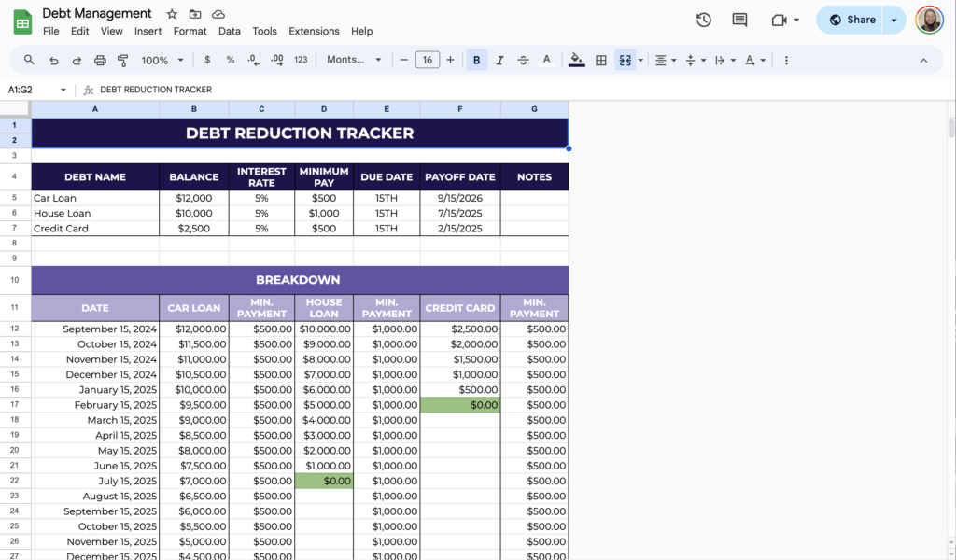Open the zoom 100% dropdown
956x560 pixels.
pos(162,60)
